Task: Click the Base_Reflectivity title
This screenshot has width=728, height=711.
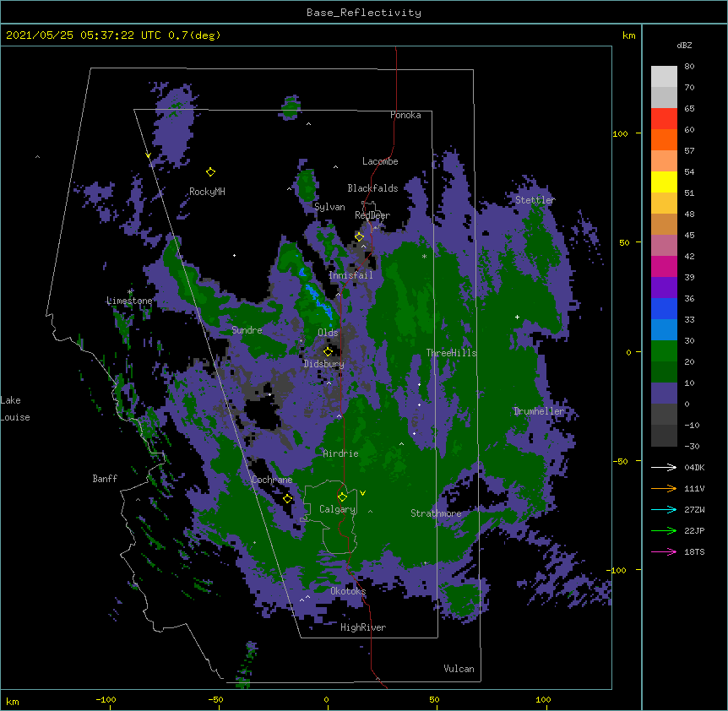Action: [364, 13]
